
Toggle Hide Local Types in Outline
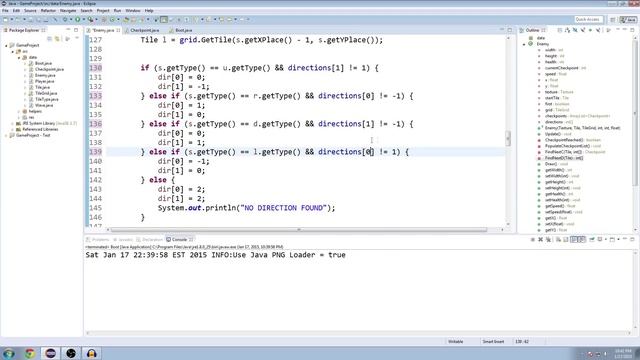(x=598, y=30)
